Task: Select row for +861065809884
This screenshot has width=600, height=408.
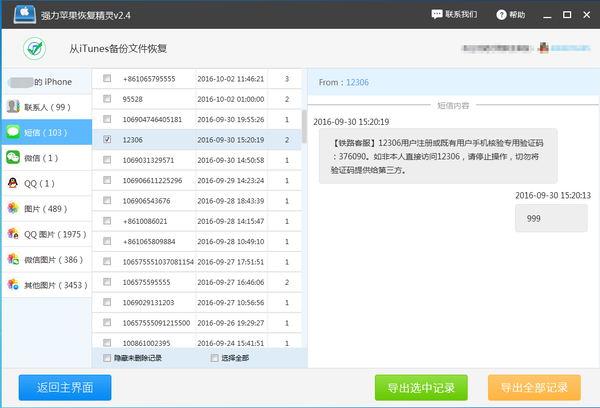Action: tap(197, 241)
